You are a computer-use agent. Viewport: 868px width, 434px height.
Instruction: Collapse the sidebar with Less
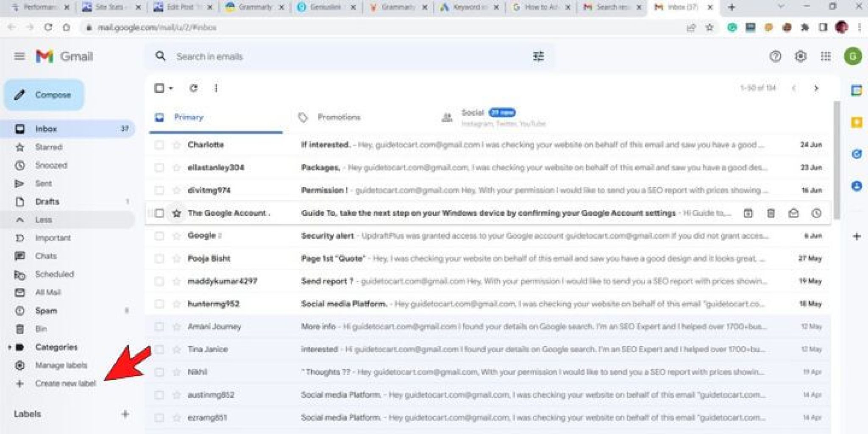point(68,220)
